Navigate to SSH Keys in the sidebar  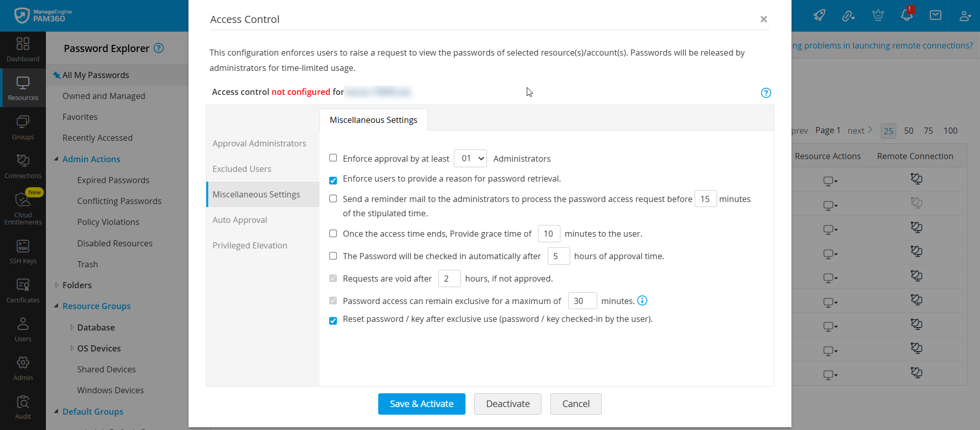pos(22,251)
